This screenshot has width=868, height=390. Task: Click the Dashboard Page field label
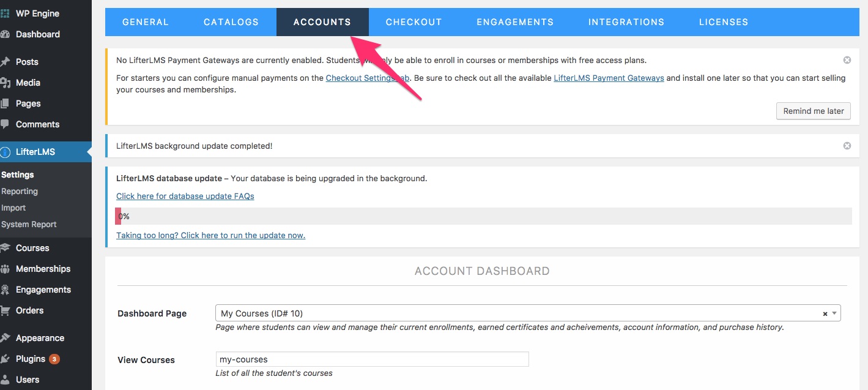152,313
